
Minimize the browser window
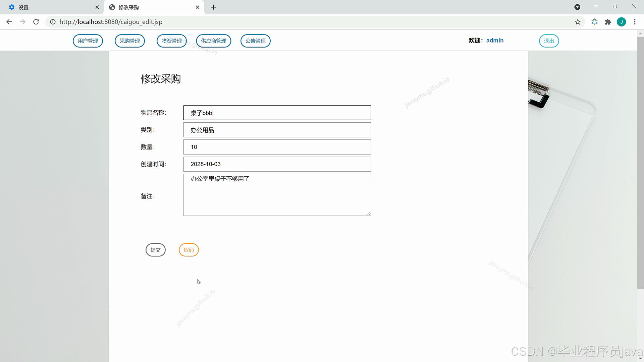596,6
